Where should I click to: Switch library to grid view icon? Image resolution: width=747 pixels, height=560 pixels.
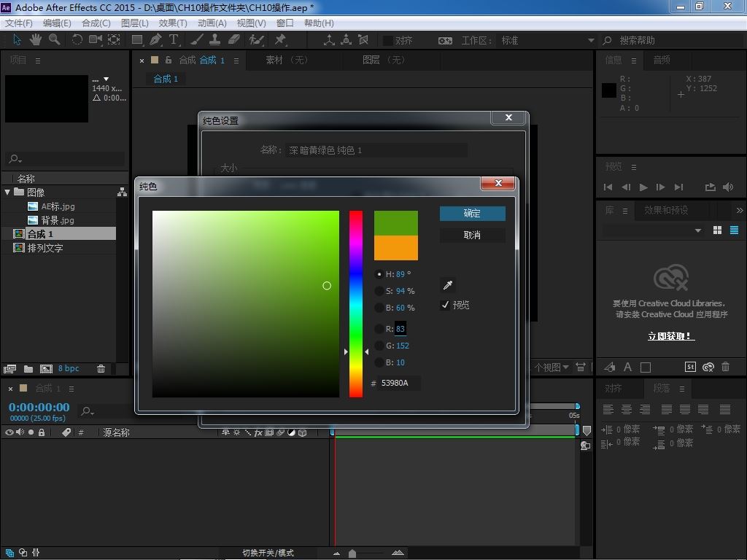point(718,230)
